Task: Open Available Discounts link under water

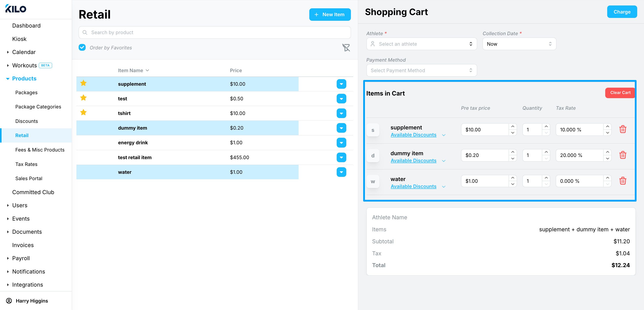Action: pyautogui.click(x=413, y=186)
